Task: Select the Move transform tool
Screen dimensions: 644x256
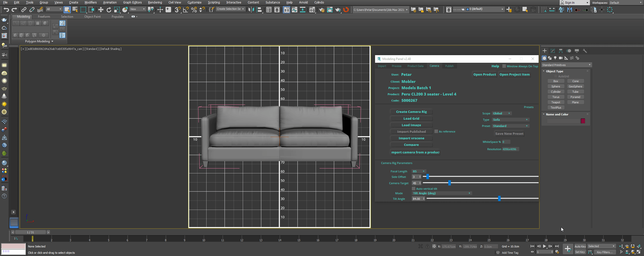Action: tap(101, 10)
